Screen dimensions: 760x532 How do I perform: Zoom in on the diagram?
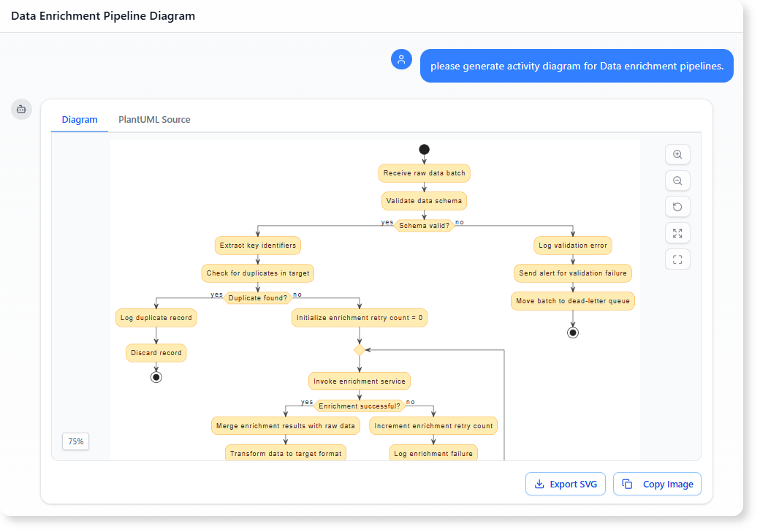click(x=677, y=154)
